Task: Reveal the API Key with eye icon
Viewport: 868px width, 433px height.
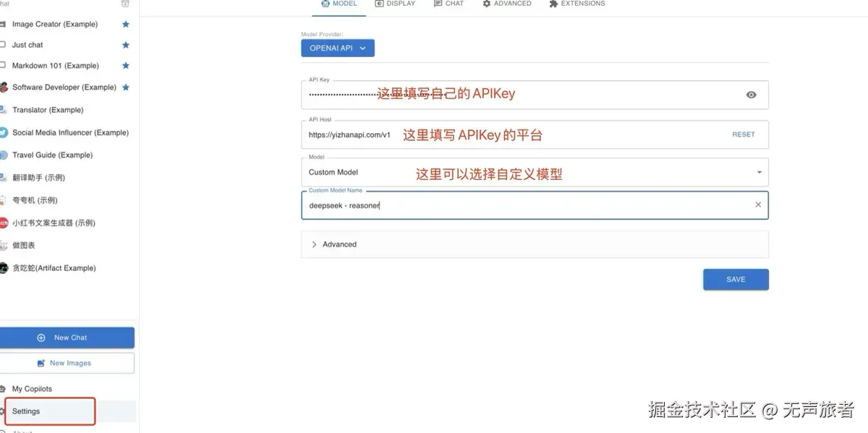Action: [x=751, y=95]
